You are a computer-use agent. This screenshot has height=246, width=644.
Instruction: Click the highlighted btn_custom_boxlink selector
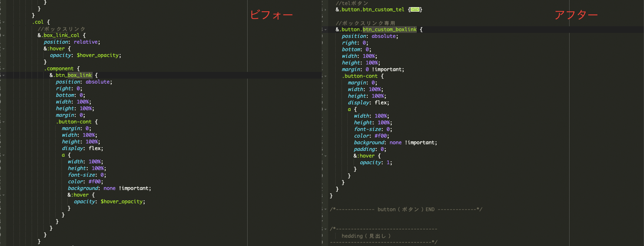[390, 29]
